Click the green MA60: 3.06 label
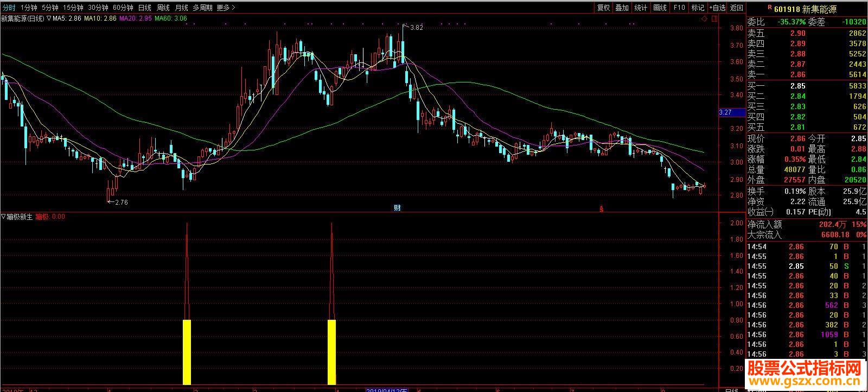 (171, 18)
